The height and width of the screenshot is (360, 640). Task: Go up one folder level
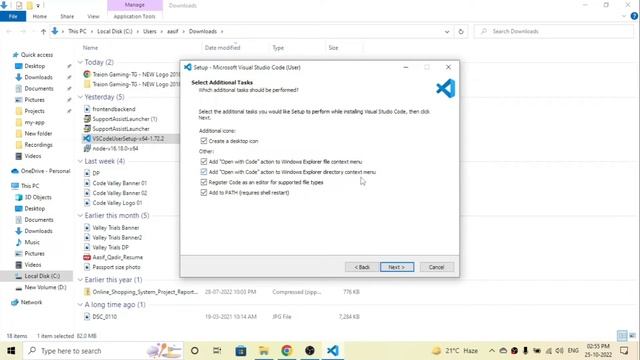point(43,31)
